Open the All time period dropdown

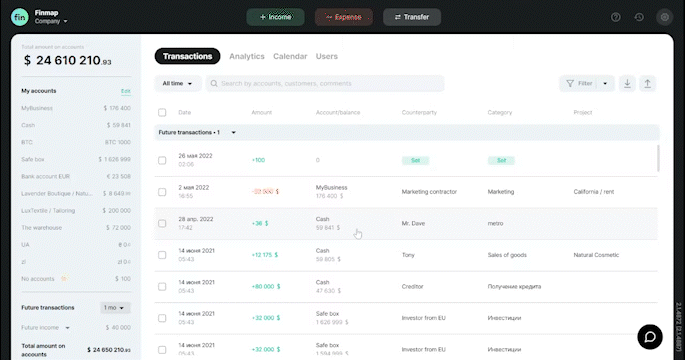(x=177, y=83)
